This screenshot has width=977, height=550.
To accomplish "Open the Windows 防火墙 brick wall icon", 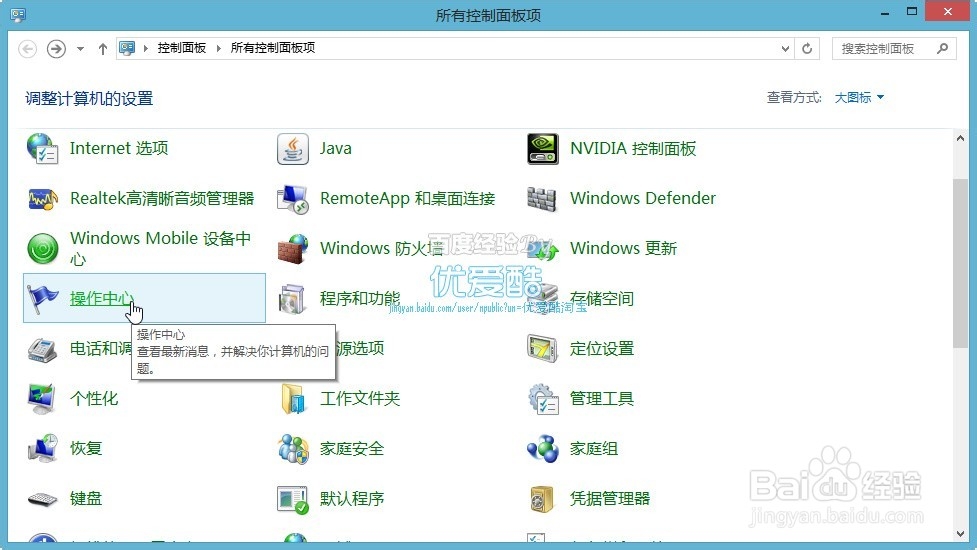I will pyautogui.click(x=293, y=249).
